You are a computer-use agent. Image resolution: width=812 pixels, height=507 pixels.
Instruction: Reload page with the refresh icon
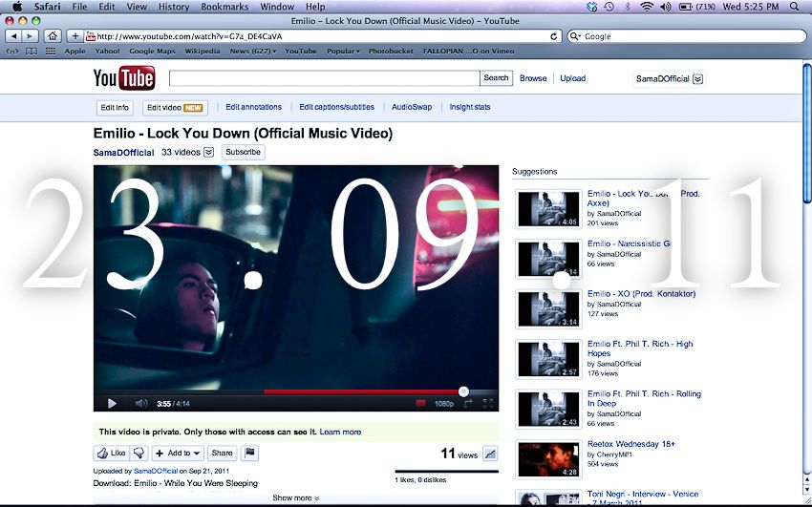pos(554,36)
